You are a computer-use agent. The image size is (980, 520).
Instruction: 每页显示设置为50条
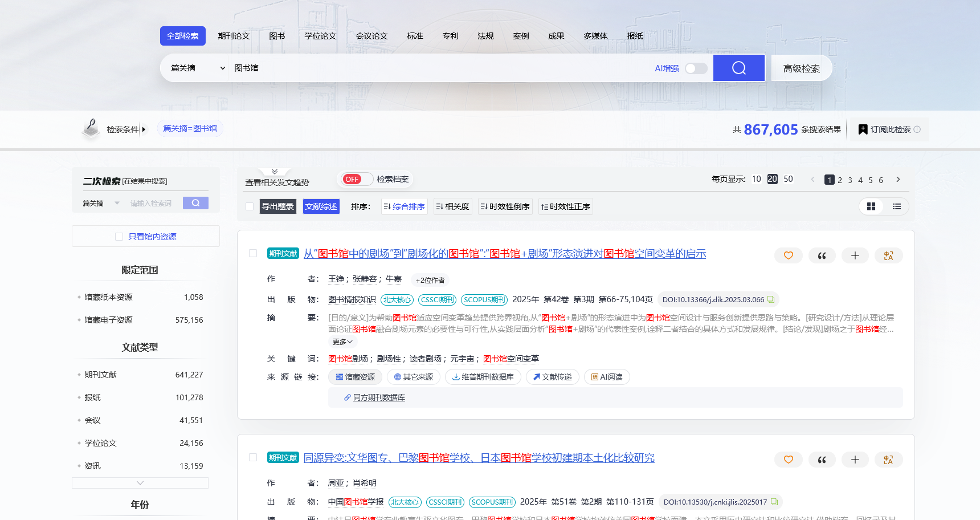click(x=788, y=178)
